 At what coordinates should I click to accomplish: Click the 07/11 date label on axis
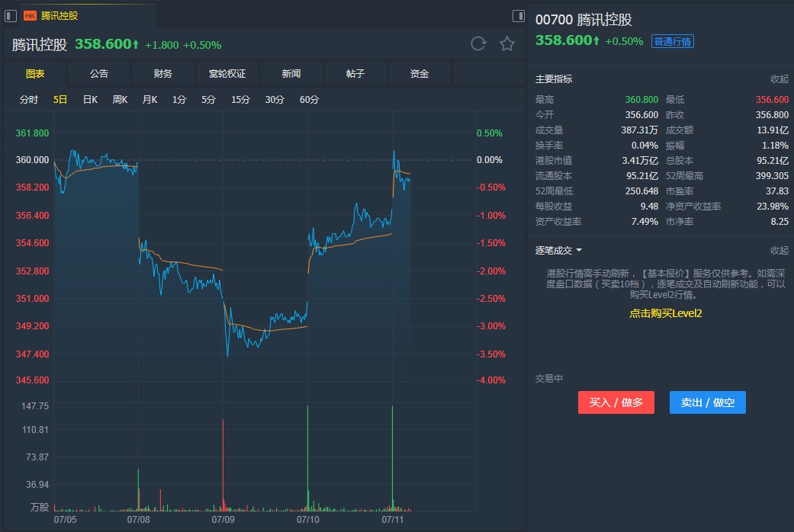393,519
